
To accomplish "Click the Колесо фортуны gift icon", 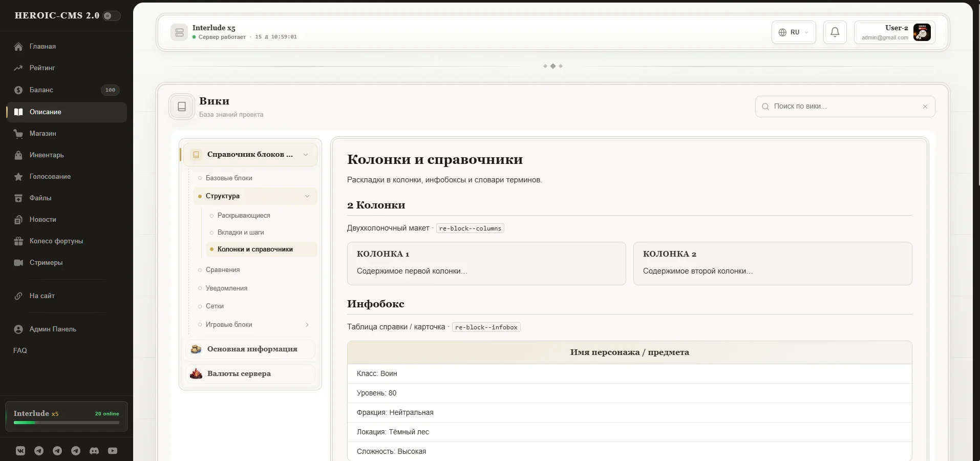I will pos(18,241).
